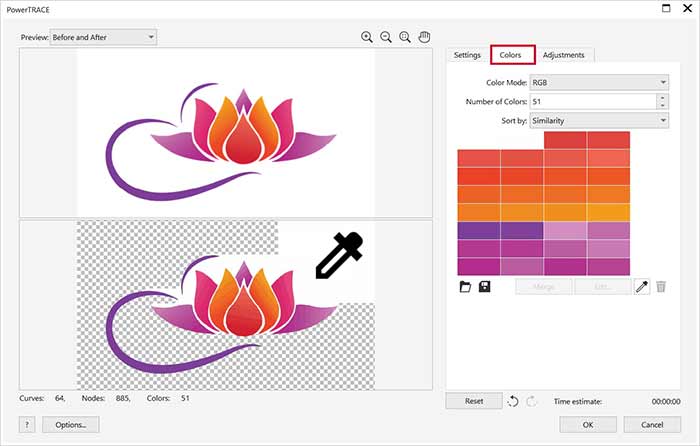
Task: Select the dark purple color swatch
Action: pos(479,230)
